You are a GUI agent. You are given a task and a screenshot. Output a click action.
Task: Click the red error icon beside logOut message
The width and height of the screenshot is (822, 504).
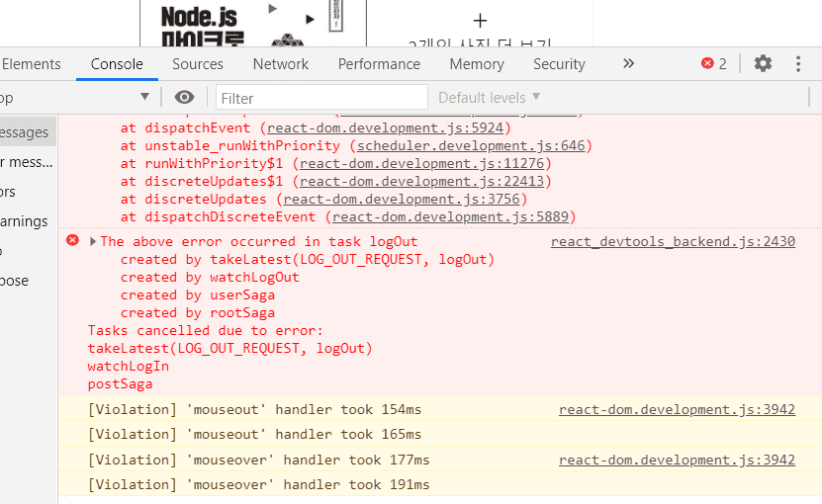point(72,241)
